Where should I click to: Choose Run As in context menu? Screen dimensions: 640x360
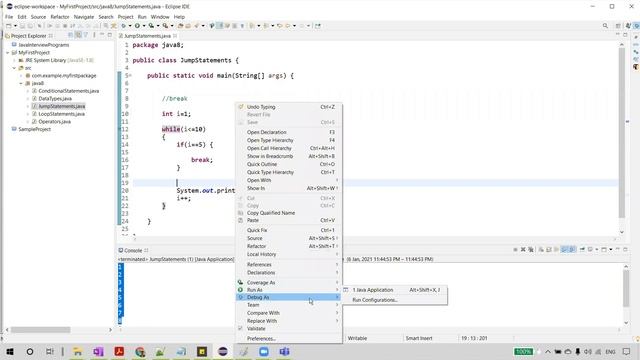point(289,290)
